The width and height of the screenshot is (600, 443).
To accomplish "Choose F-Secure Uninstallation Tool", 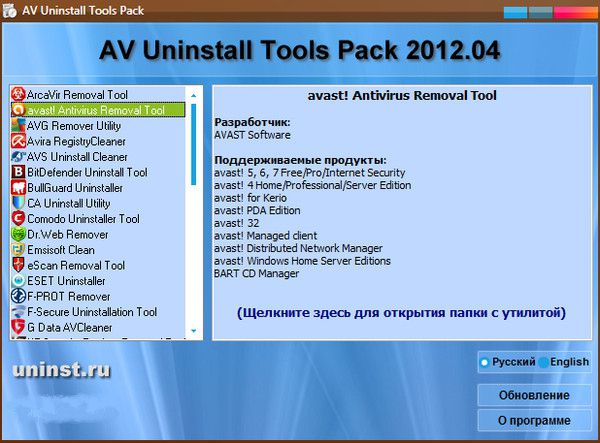I will 98,312.
